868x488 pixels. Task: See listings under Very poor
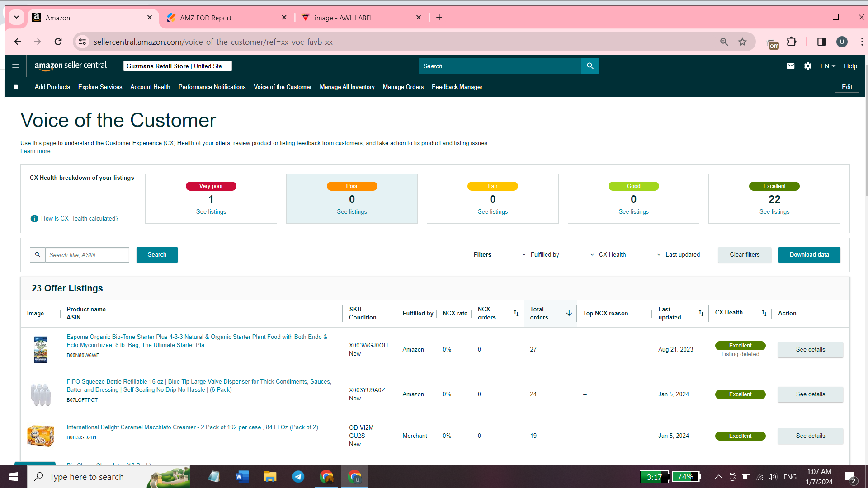click(x=211, y=212)
